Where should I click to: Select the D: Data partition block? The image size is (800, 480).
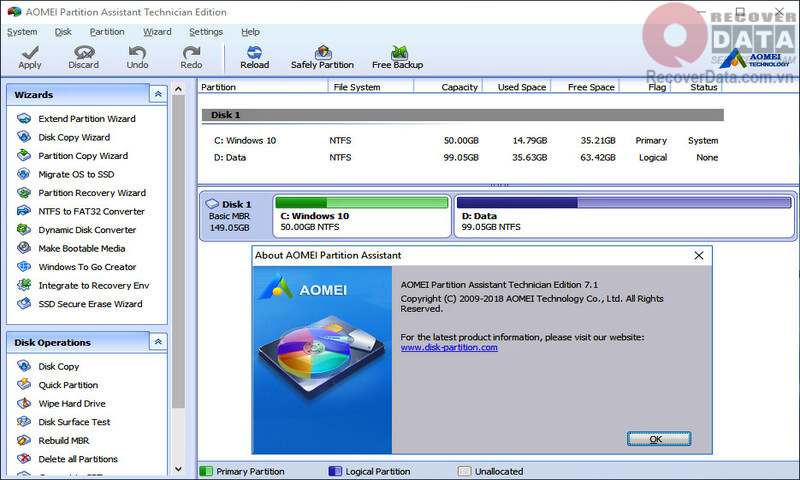point(624,216)
